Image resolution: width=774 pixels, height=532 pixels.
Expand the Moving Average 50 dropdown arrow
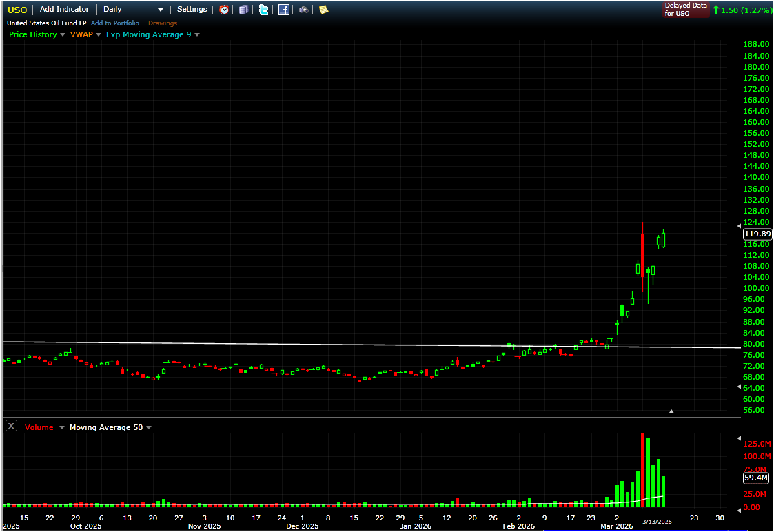tap(149, 427)
